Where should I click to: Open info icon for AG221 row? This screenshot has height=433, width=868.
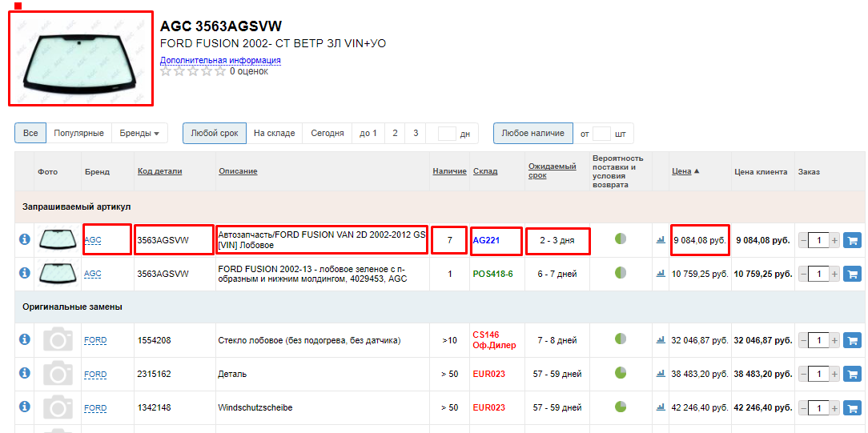click(x=24, y=239)
